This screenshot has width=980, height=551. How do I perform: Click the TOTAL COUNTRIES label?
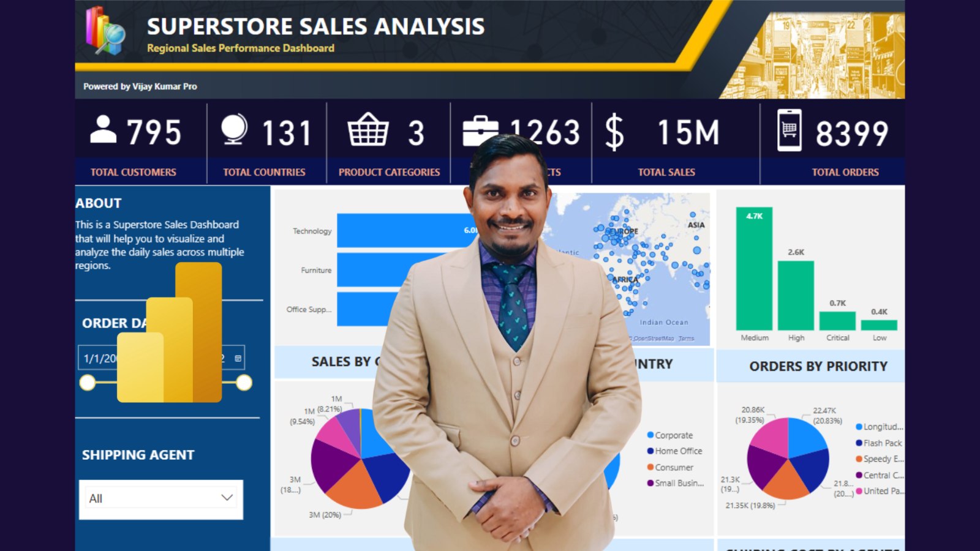[x=264, y=173]
